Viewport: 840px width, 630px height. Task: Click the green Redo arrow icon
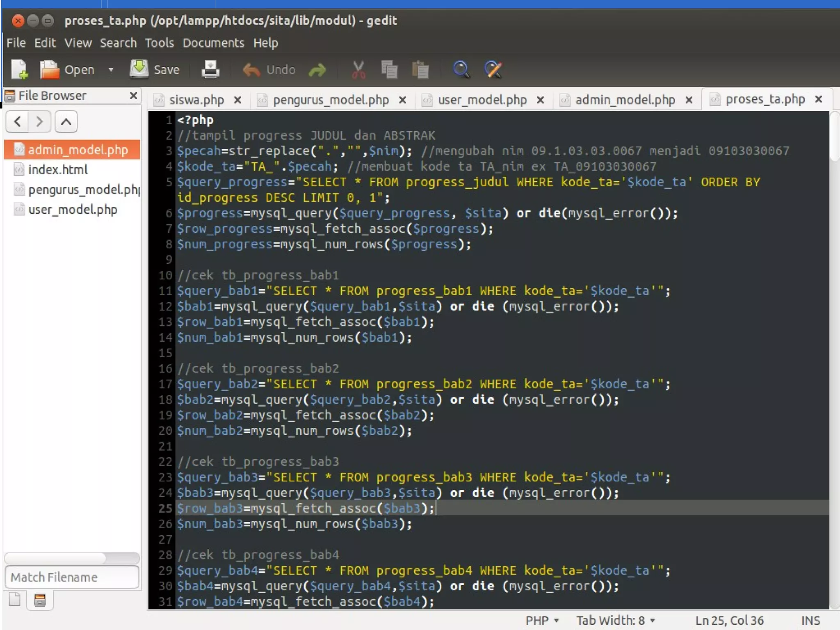click(x=317, y=70)
